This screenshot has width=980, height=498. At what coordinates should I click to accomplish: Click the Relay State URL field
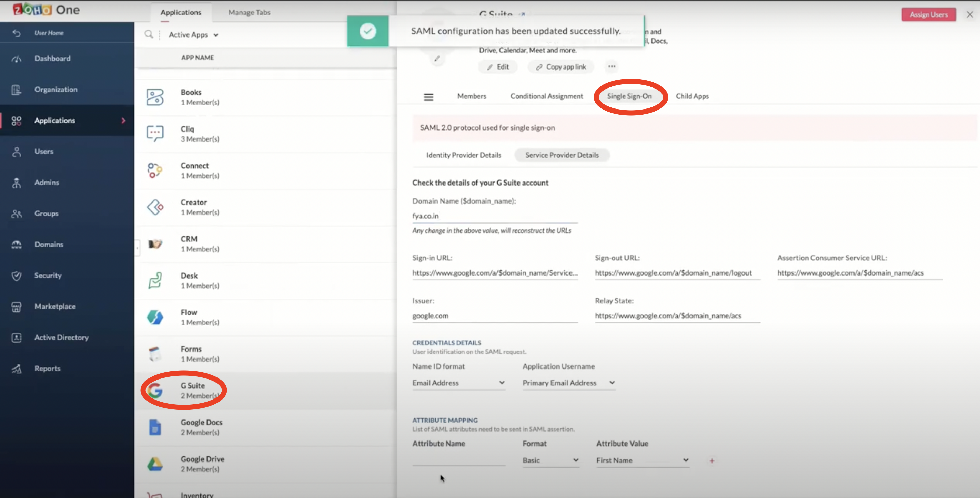point(677,316)
